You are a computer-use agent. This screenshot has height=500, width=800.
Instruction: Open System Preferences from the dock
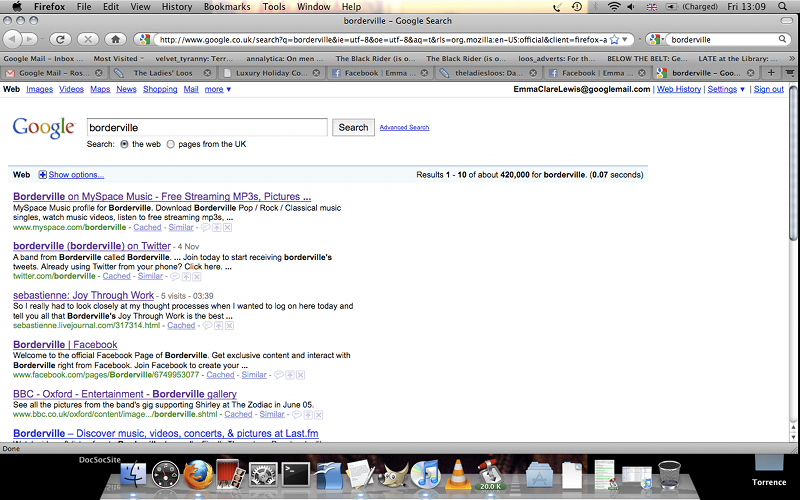coord(263,474)
